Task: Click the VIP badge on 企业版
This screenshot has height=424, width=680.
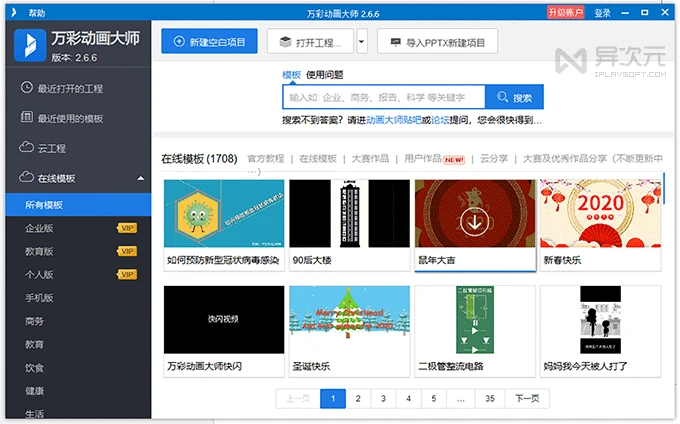Action: pyautogui.click(x=127, y=228)
